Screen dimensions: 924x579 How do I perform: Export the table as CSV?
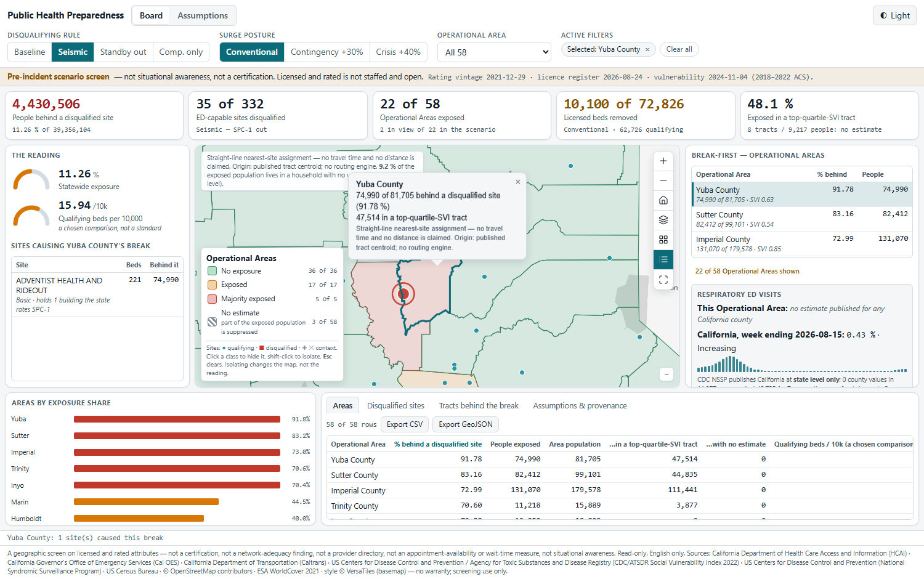coord(405,424)
